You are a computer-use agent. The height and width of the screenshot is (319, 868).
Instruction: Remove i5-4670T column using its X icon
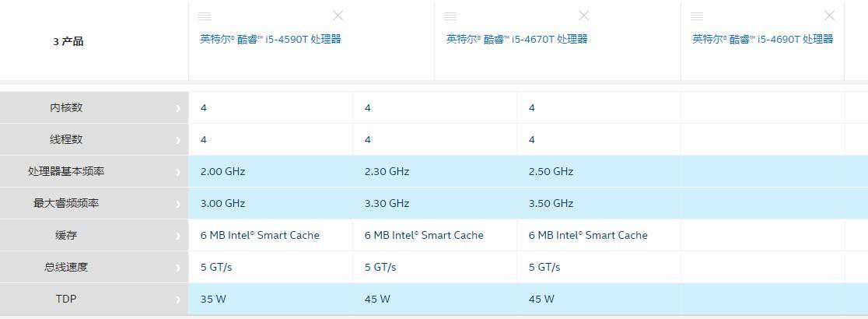[x=584, y=16]
